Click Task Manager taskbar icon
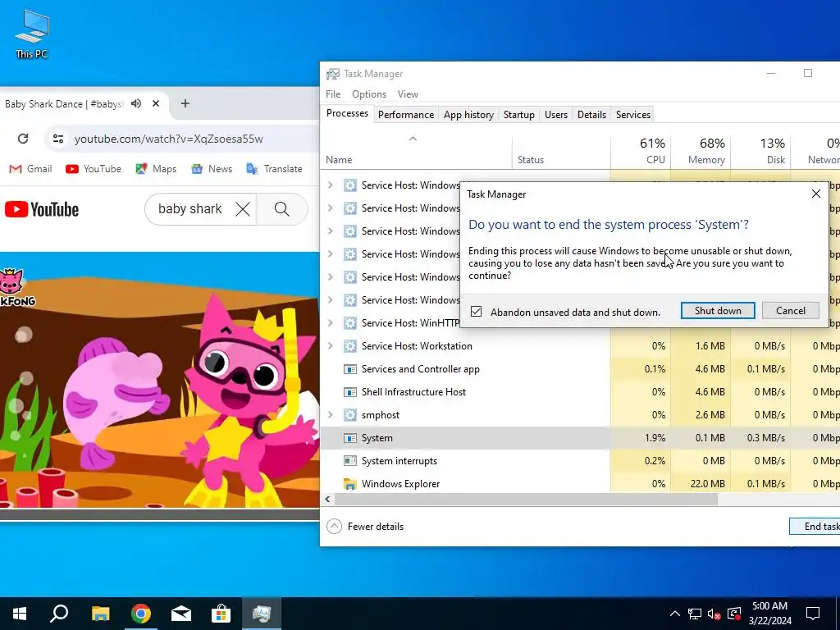Screen dimensions: 840x630 click(x=262, y=614)
